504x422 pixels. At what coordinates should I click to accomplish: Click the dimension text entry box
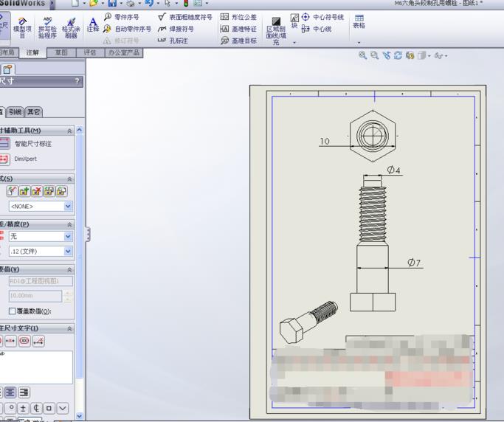click(36, 367)
